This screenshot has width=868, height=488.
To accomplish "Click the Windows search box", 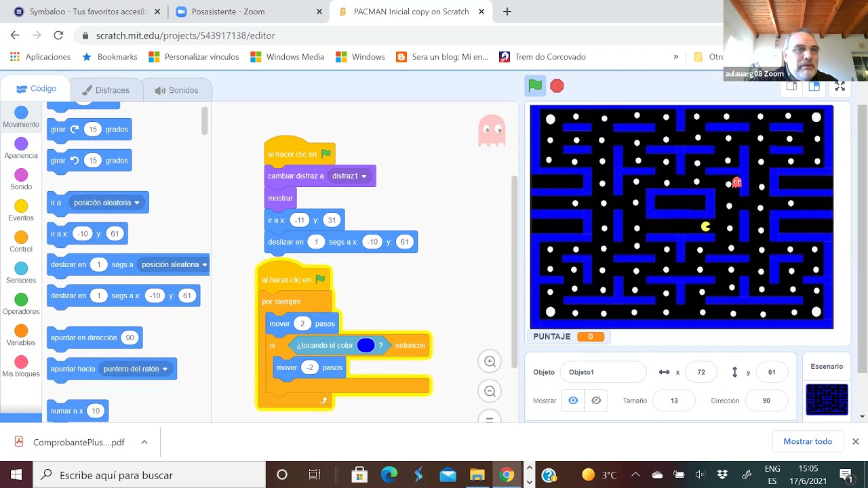I will (x=149, y=474).
